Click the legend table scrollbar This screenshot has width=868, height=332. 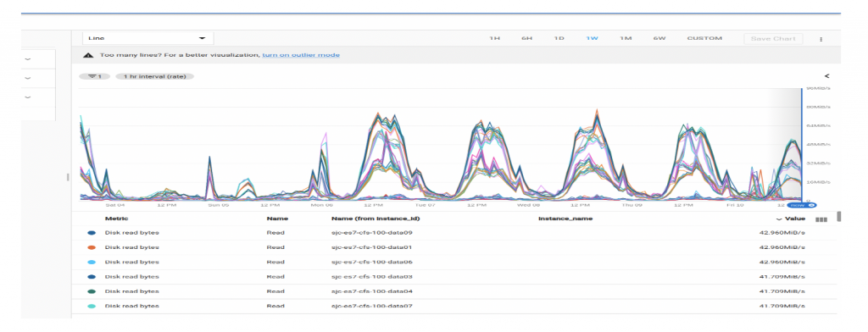[838, 216]
